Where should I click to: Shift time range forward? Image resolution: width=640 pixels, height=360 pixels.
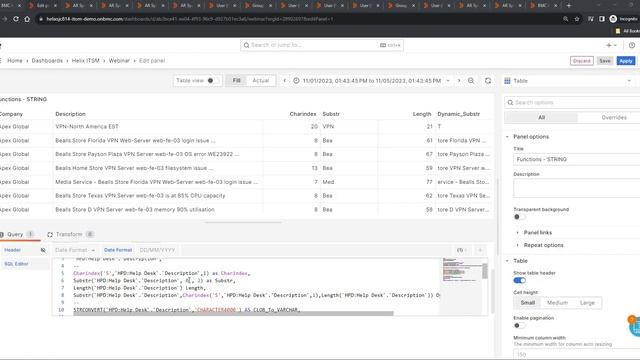[459, 81]
